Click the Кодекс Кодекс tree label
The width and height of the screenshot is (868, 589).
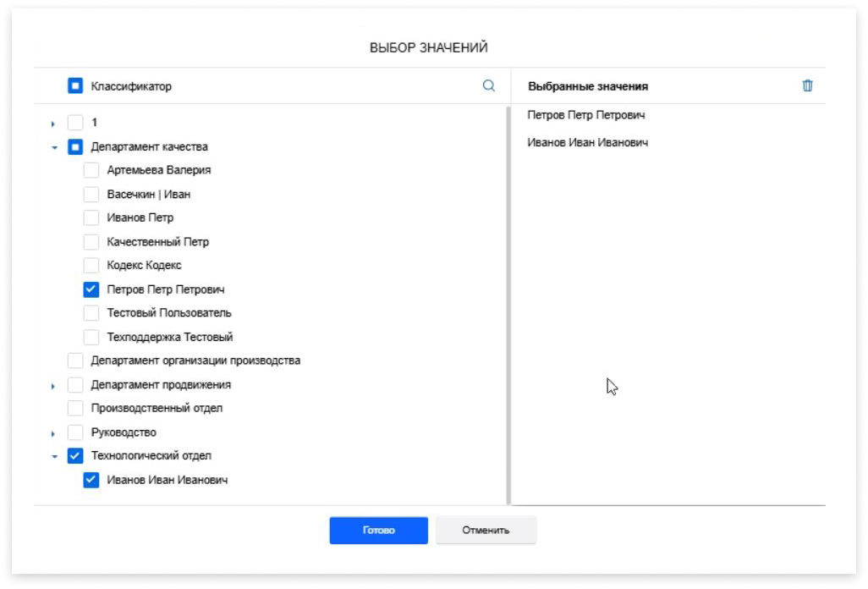coord(144,265)
